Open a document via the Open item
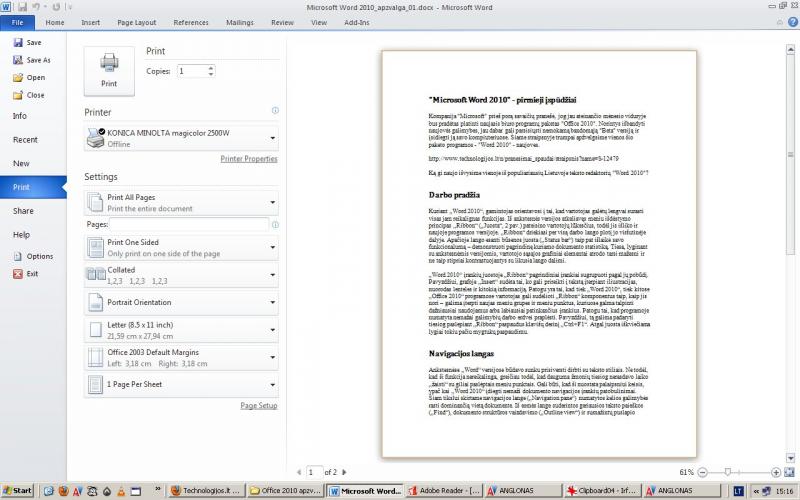The width and height of the screenshot is (800, 500). coord(29,78)
